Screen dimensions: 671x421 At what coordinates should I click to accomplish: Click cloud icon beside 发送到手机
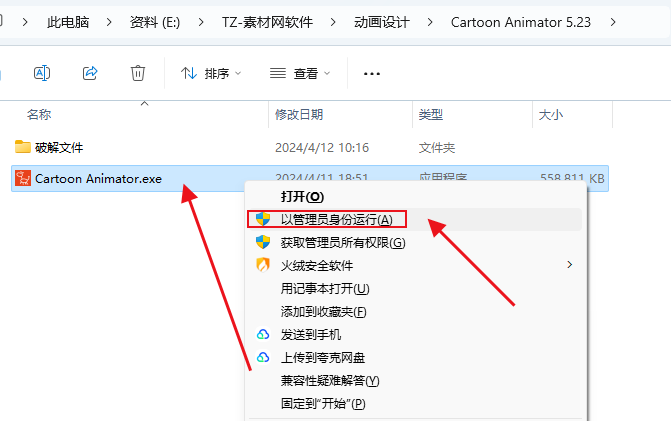click(x=263, y=334)
